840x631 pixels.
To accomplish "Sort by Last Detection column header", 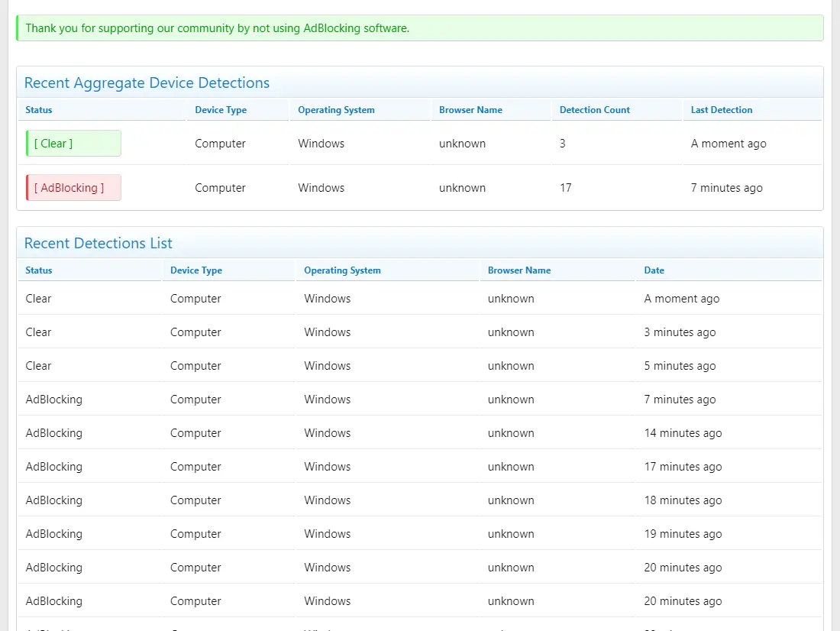I will point(722,110).
